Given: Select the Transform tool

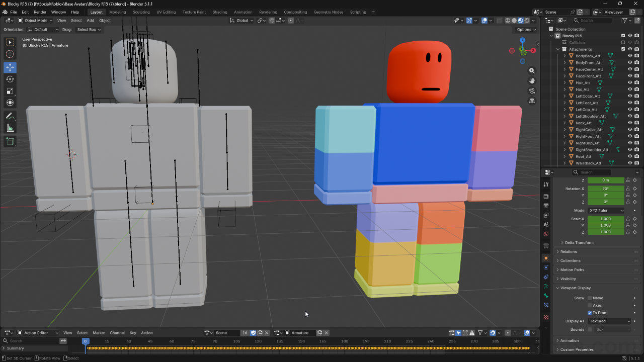Looking at the screenshot, I should click(x=10, y=103).
